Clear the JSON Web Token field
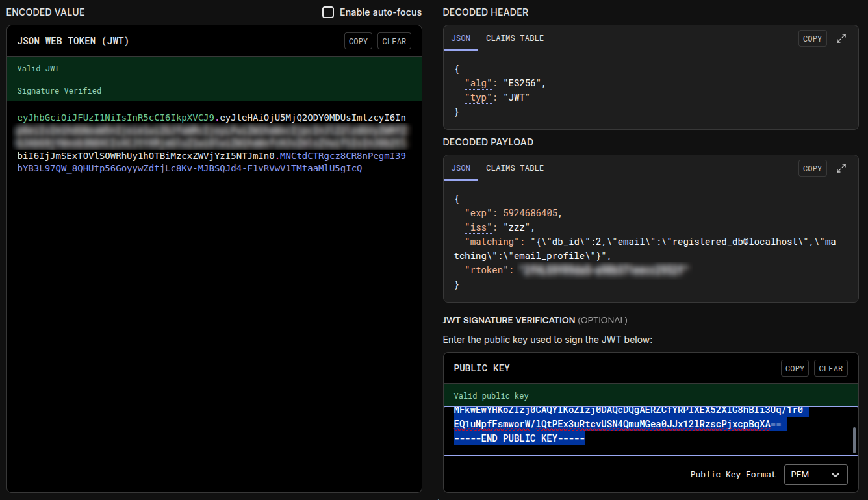This screenshot has height=500, width=868. click(x=394, y=41)
